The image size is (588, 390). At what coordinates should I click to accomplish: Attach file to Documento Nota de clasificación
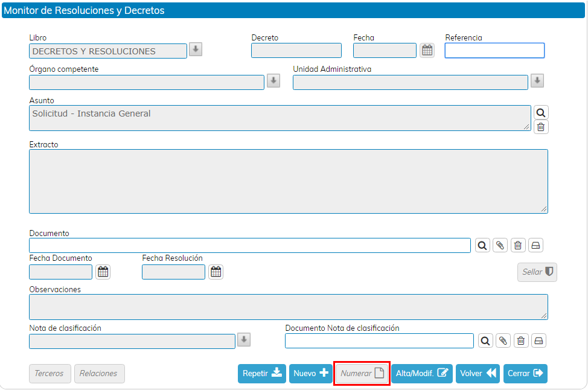point(503,341)
